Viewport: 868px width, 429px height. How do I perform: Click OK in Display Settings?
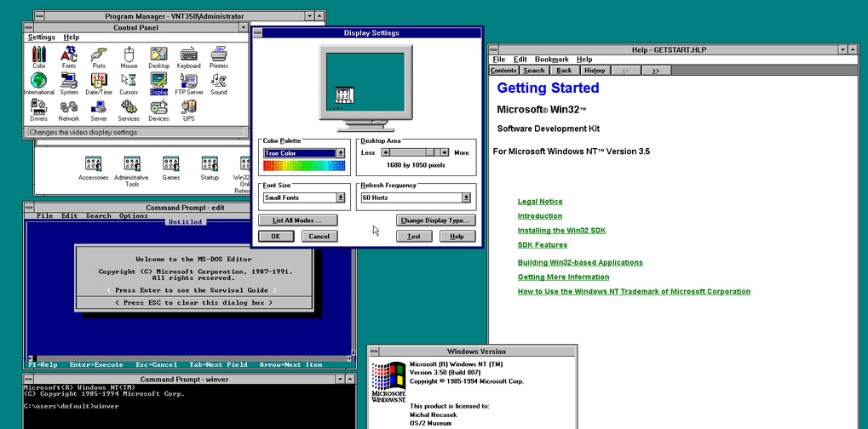(276, 236)
